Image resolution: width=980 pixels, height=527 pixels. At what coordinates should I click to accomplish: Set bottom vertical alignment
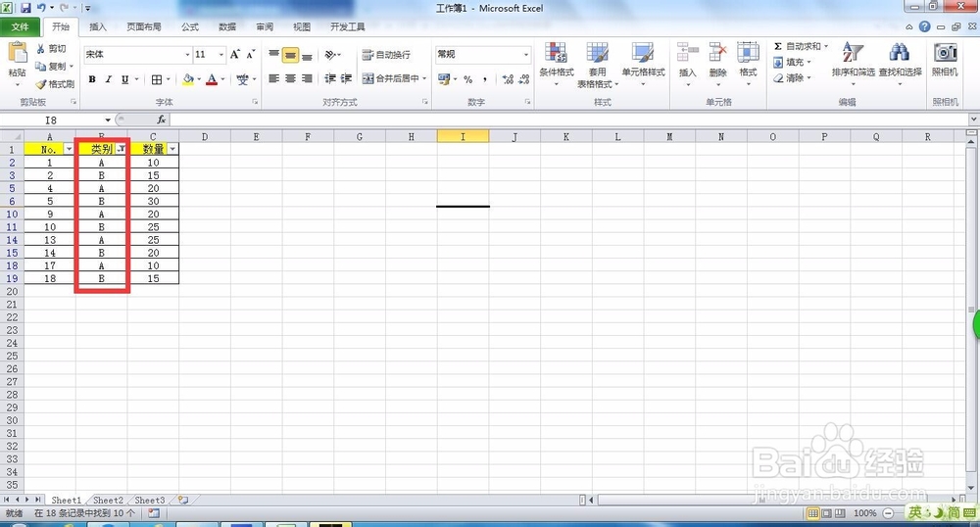(307, 55)
